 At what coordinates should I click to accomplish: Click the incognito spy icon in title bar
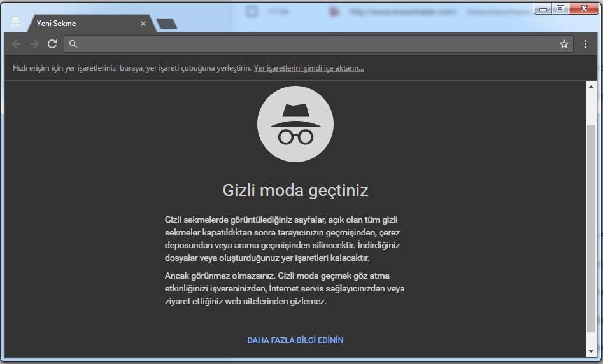coord(15,23)
